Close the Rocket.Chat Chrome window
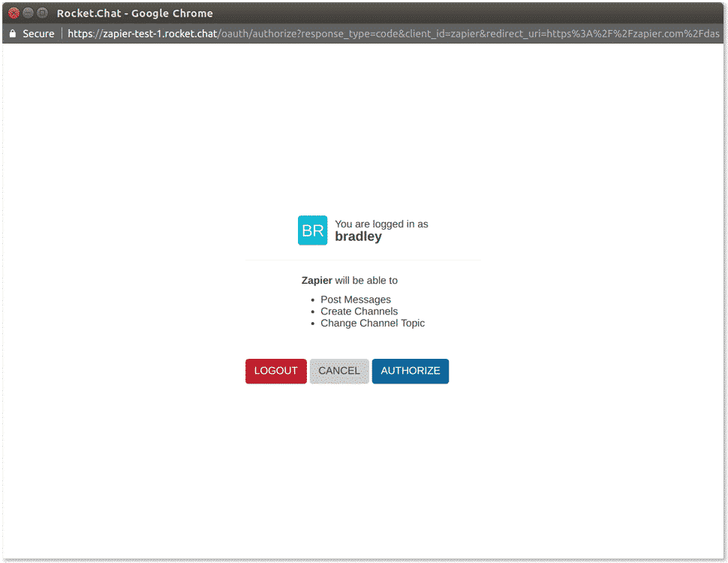This screenshot has height=563, width=728. pyautogui.click(x=14, y=13)
